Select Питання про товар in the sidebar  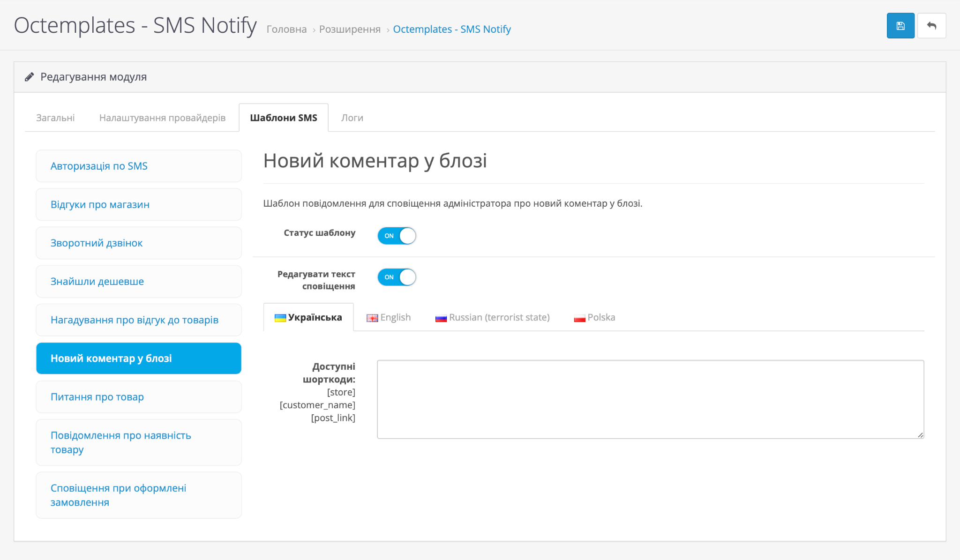(x=139, y=397)
